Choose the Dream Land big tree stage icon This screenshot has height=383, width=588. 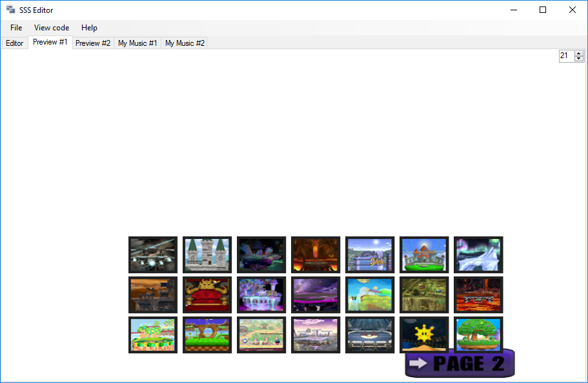point(478,335)
